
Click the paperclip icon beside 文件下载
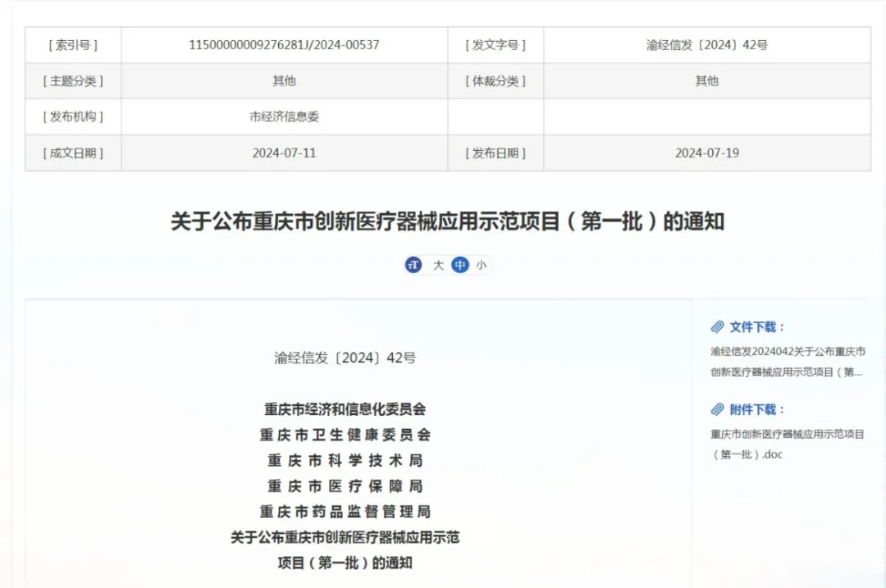point(718,327)
